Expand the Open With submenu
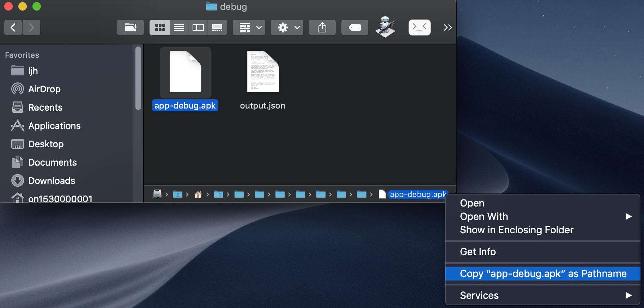 tap(542, 216)
